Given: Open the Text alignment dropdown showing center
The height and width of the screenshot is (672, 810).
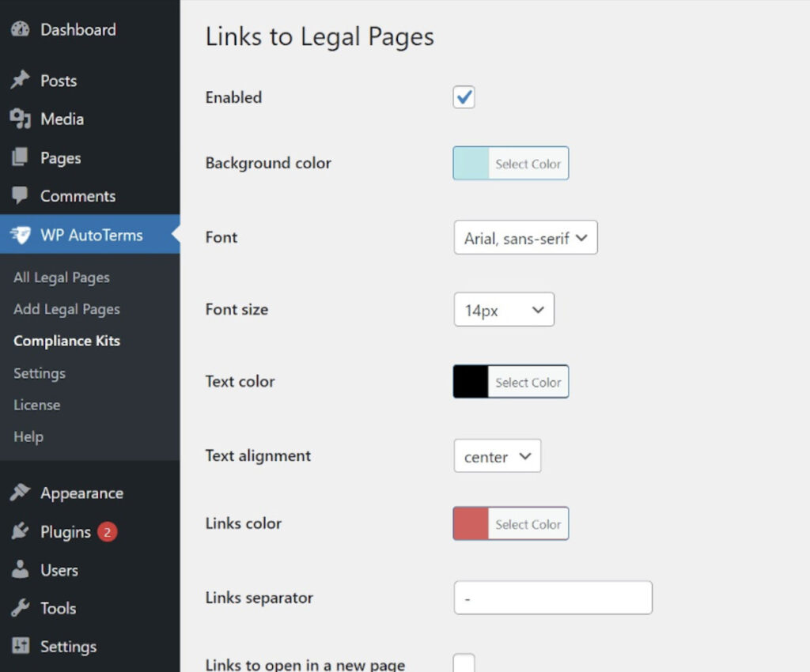Looking at the screenshot, I should [497, 455].
